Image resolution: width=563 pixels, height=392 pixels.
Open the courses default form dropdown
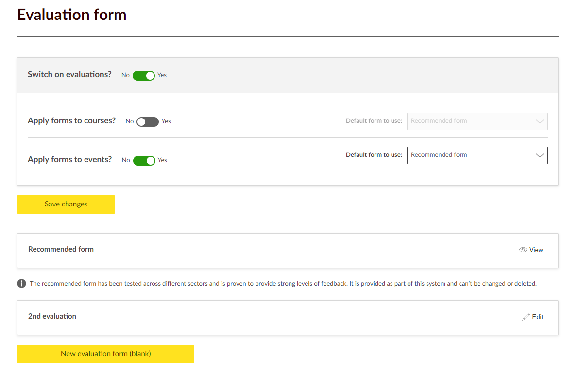477,121
